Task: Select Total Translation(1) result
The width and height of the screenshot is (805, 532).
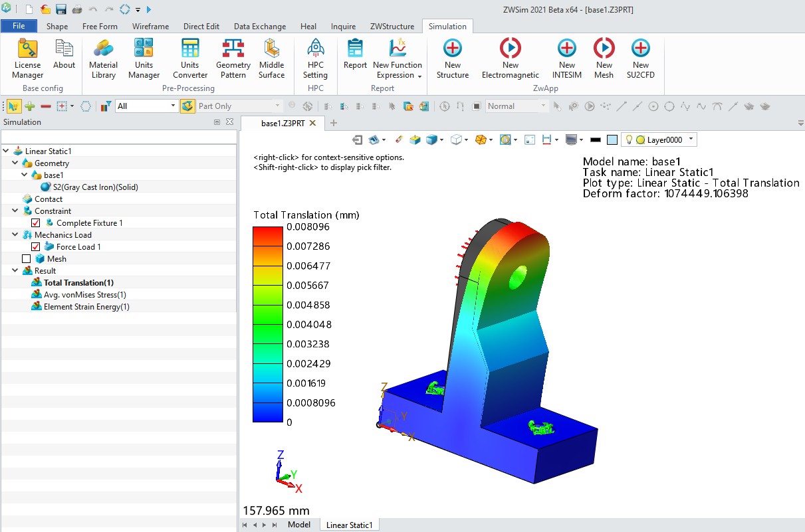Action: (x=78, y=283)
